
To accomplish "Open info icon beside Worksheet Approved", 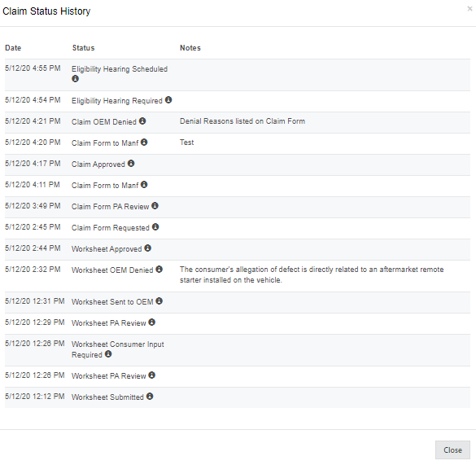I will [148, 248].
